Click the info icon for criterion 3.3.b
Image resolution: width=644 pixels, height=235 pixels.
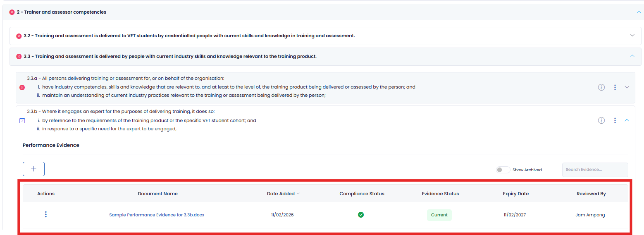pyautogui.click(x=601, y=120)
